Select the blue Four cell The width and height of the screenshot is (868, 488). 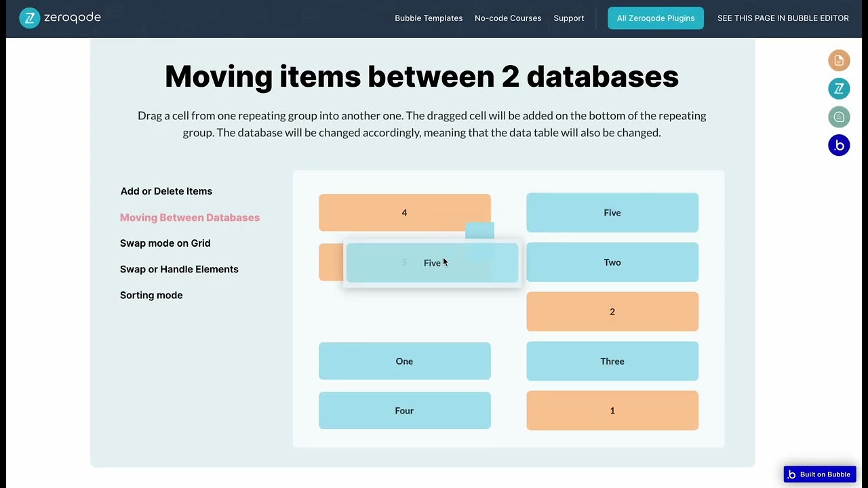pyautogui.click(x=405, y=411)
